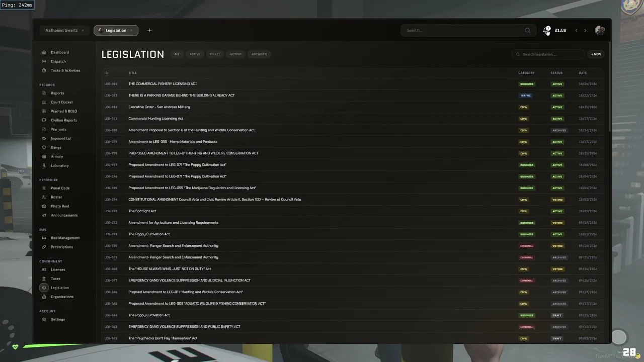The width and height of the screenshot is (644, 362).
Task: Go back using the left arrow
Action: [577, 30]
